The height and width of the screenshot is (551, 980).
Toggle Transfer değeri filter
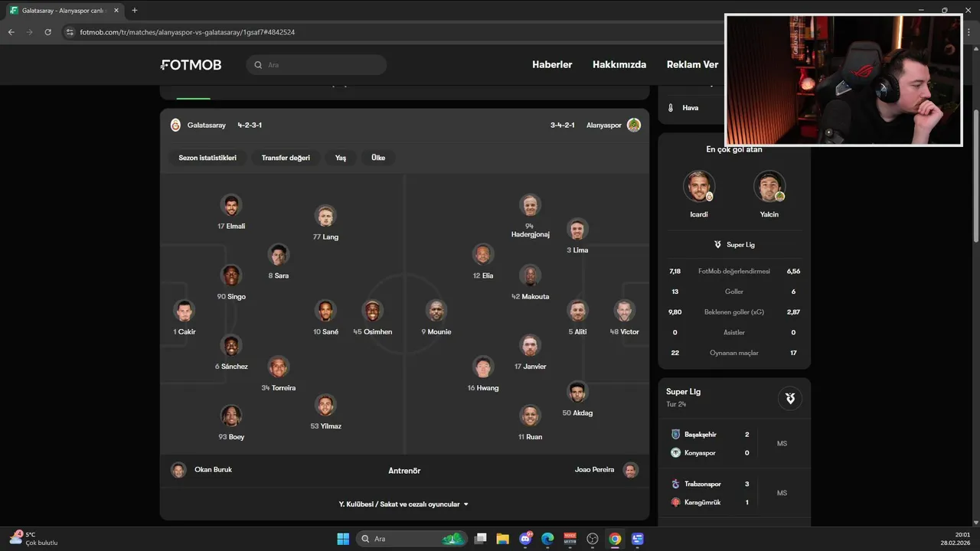point(286,158)
